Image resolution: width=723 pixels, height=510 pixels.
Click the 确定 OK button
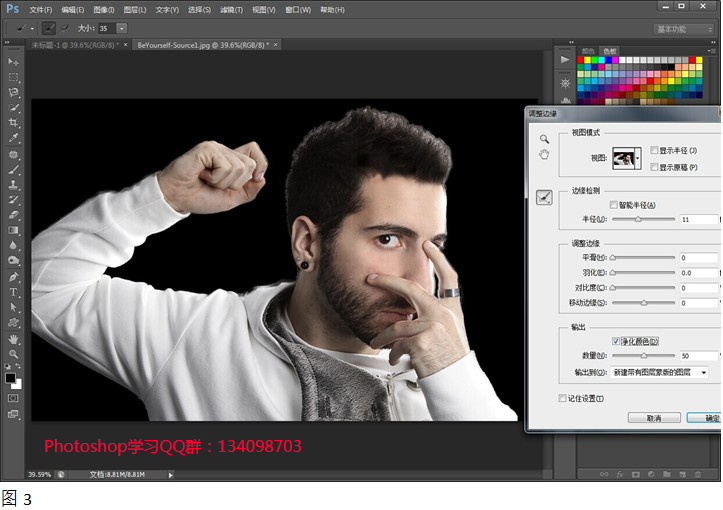[704, 418]
